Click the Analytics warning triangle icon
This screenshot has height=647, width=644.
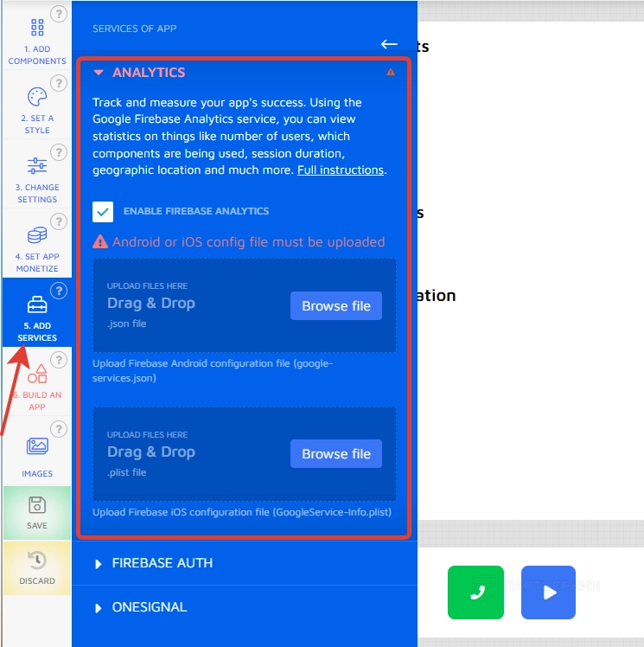click(x=391, y=72)
